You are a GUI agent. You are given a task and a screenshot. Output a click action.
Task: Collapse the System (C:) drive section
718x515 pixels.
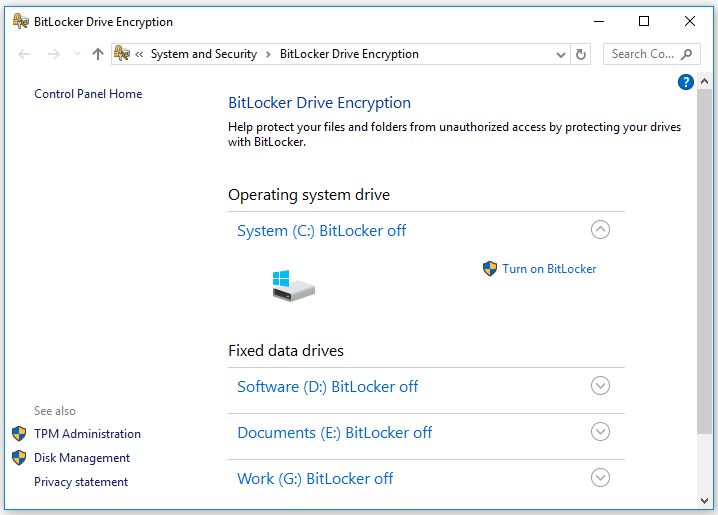(x=600, y=230)
